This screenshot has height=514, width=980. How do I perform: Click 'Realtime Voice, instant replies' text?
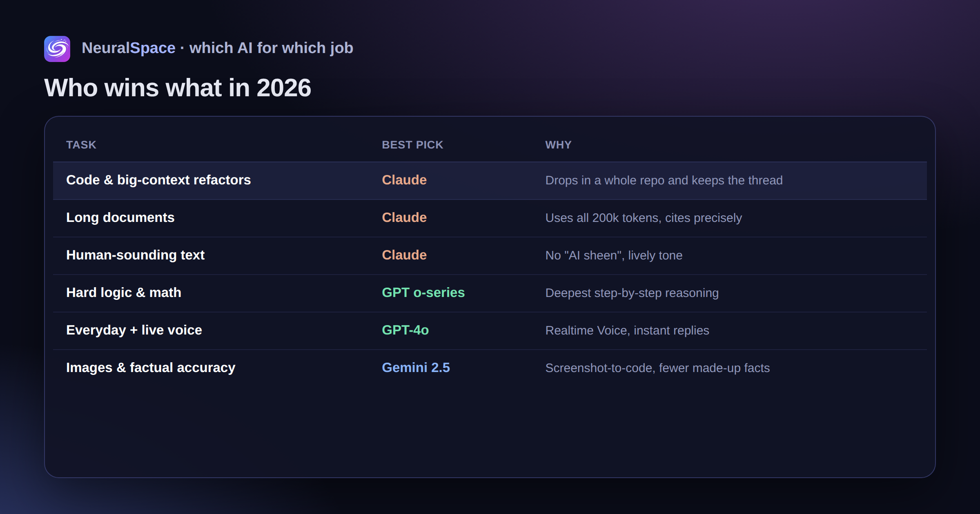click(627, 330)
